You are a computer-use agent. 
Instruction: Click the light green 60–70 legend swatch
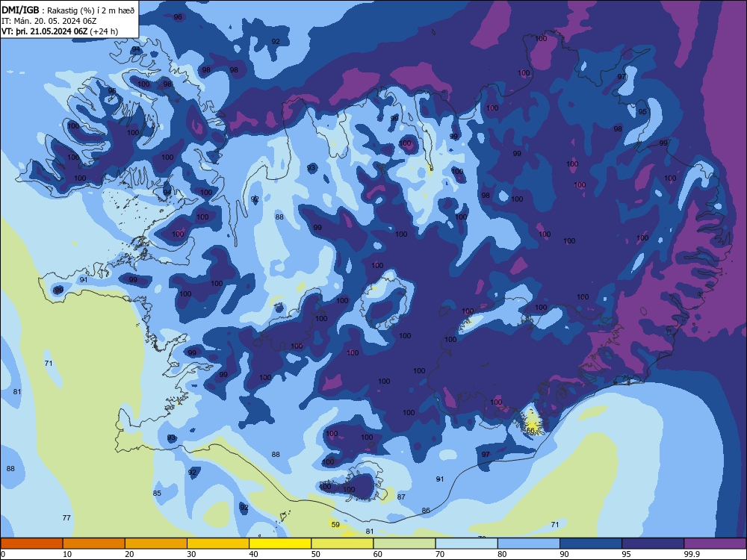pyautogui.click(x=404, y=544)
